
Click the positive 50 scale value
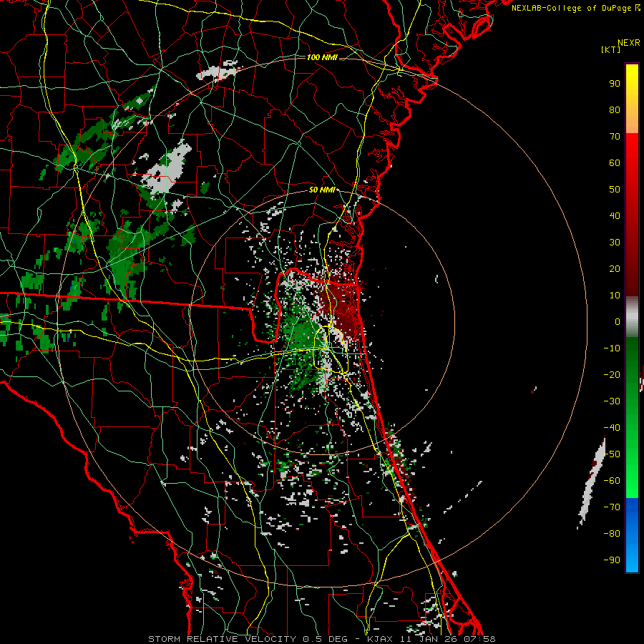click(615, 190)
